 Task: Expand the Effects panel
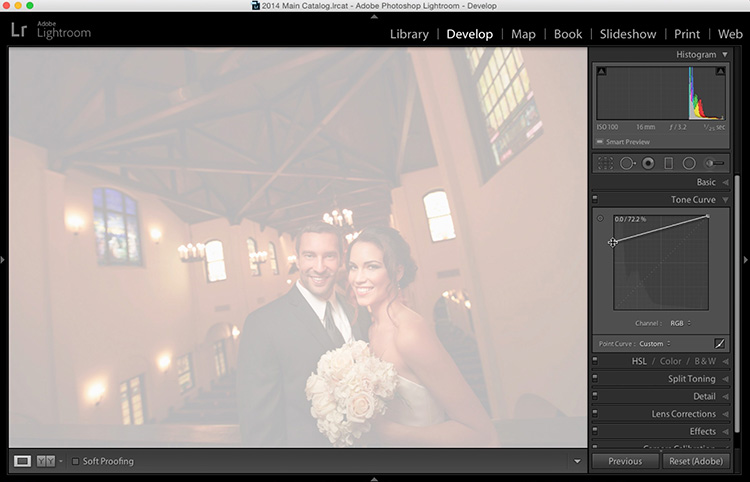(x=725, y=431)
